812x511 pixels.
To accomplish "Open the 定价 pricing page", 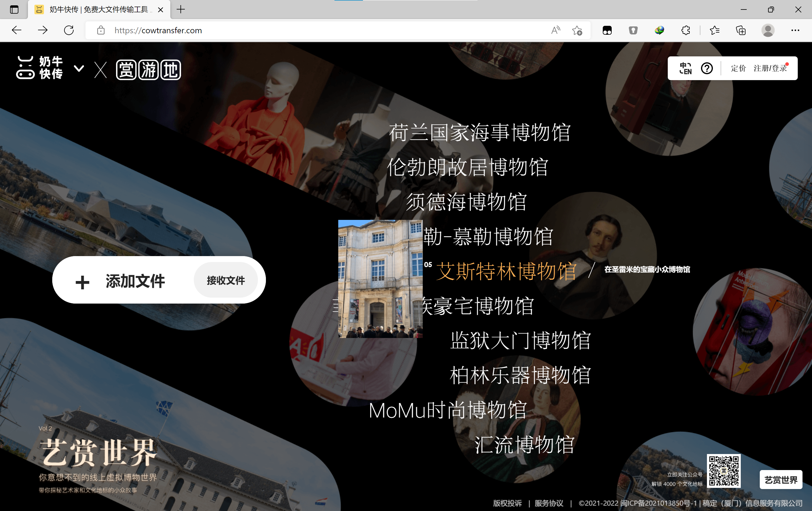I will (738, 68).
